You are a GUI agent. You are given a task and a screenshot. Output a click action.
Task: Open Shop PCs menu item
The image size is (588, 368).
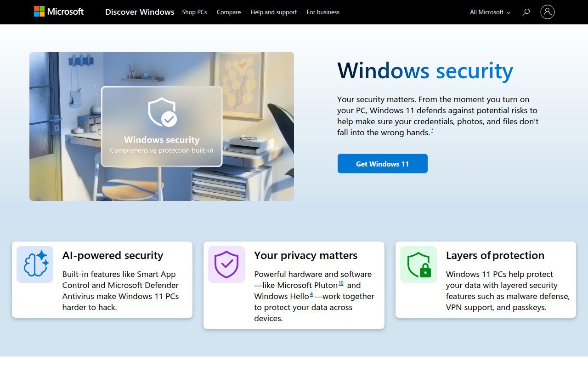[x=194, y=12]
